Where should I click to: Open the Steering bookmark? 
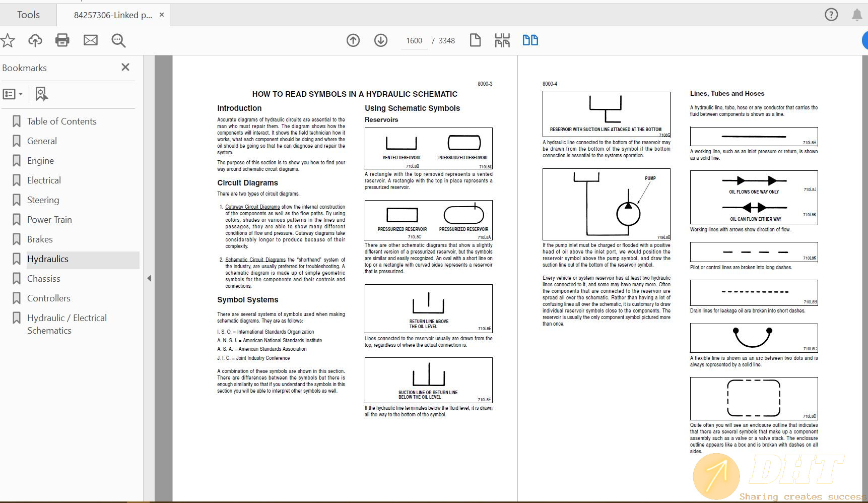[43, 200]
